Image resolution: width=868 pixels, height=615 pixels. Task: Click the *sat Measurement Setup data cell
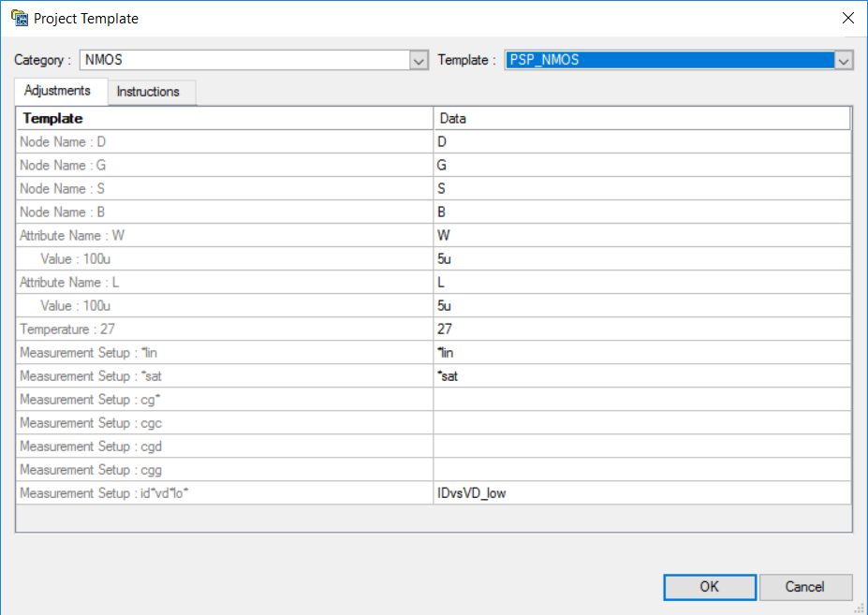tap(642, 376)
